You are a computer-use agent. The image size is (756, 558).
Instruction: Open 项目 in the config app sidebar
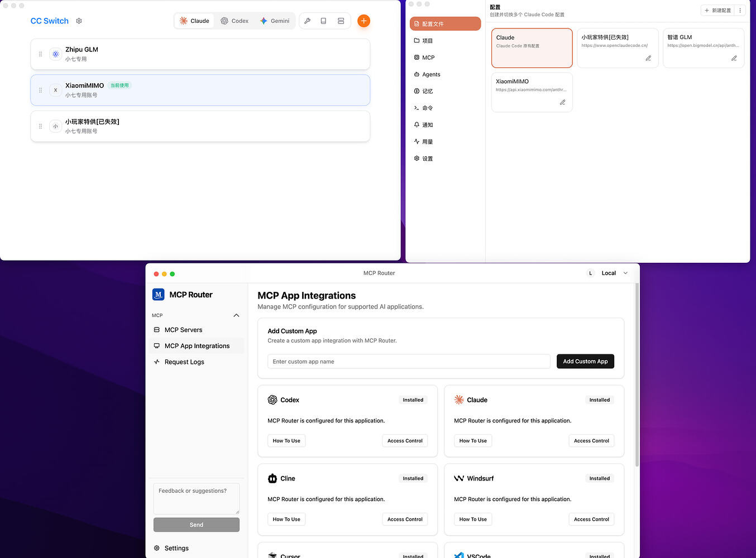coord(445,41)
